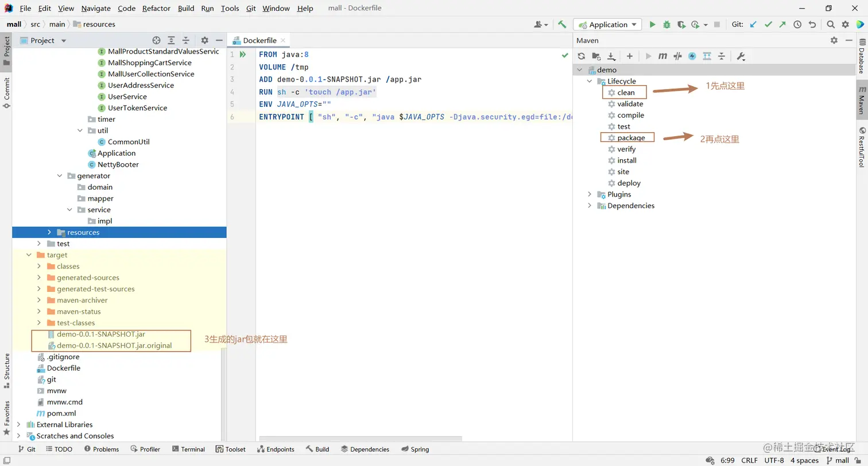Open the Endpoints tool window
868x466 pixels.
tap(276, 449)
